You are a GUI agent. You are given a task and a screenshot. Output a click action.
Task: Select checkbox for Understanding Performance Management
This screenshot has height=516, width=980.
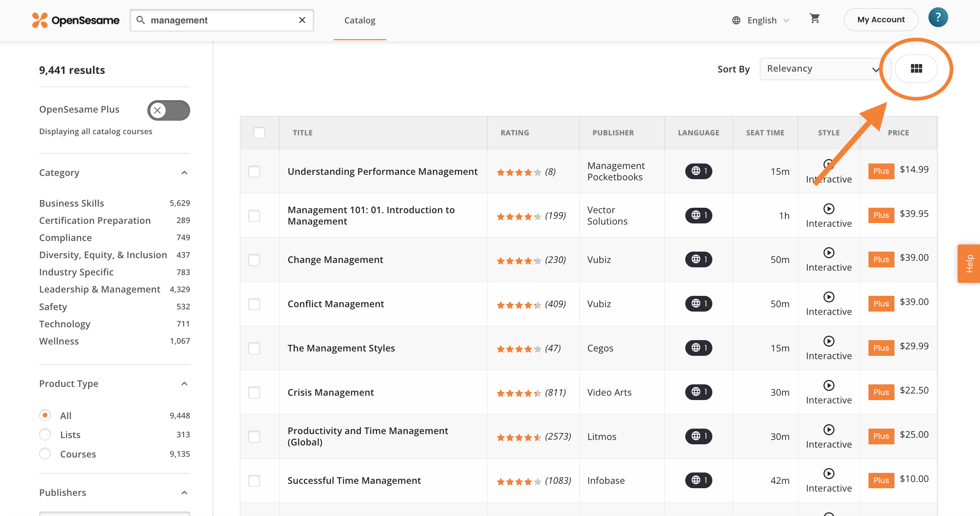(254, 172)
